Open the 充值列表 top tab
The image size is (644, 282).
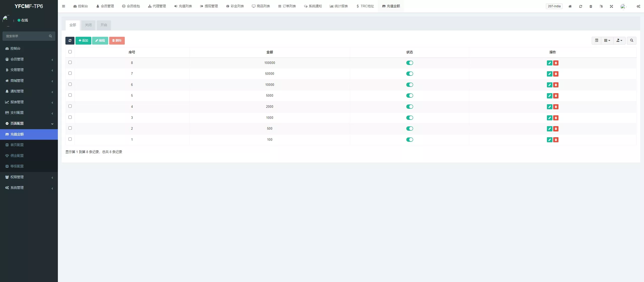(x=183, y=6)
